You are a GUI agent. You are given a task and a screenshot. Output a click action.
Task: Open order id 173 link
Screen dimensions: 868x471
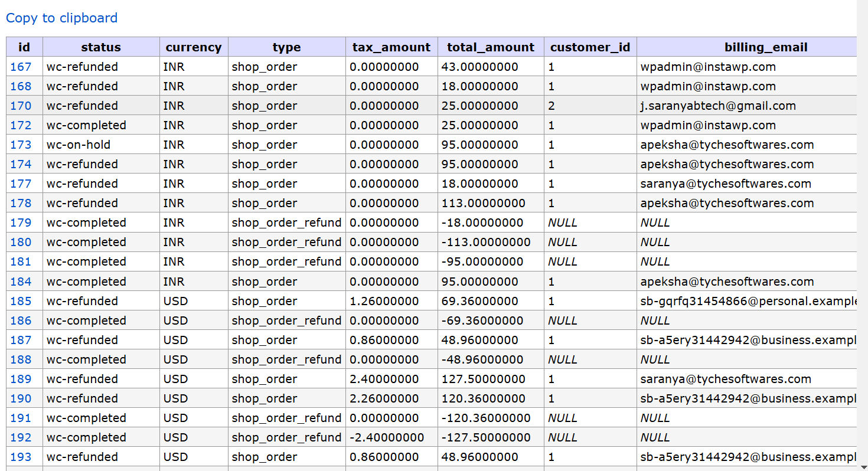click(21, 145)
